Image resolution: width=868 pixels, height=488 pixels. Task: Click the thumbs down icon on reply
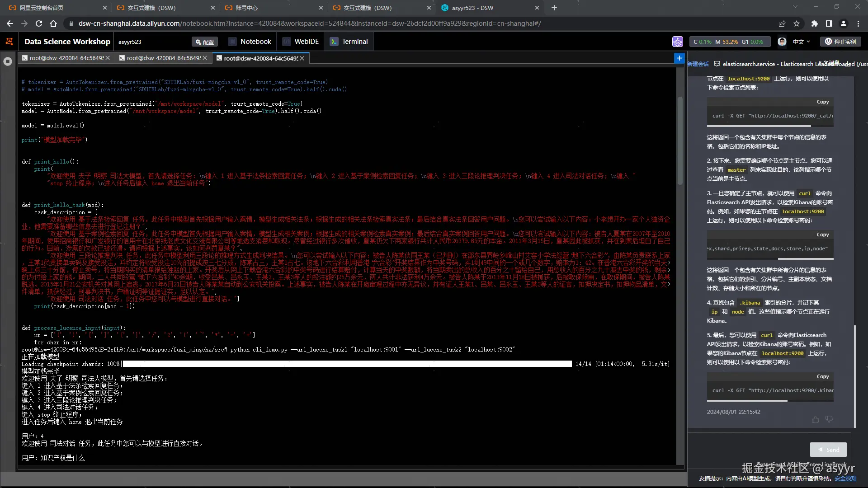[x=829, y=419]
